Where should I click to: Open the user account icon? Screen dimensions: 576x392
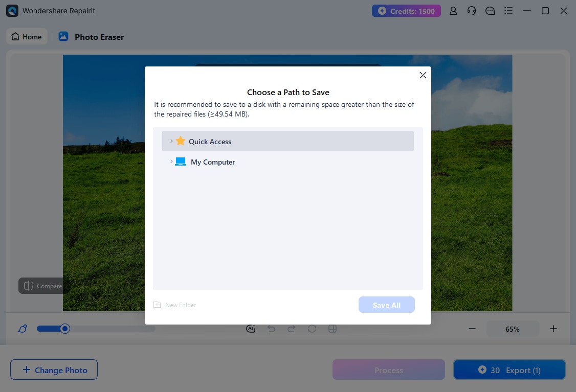click(453, 11)
